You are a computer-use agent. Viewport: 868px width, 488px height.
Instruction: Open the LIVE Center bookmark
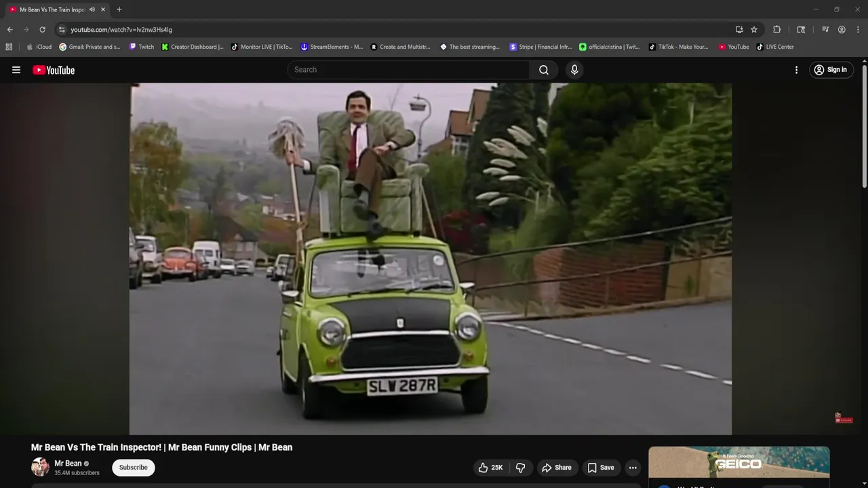click(775, 47)
